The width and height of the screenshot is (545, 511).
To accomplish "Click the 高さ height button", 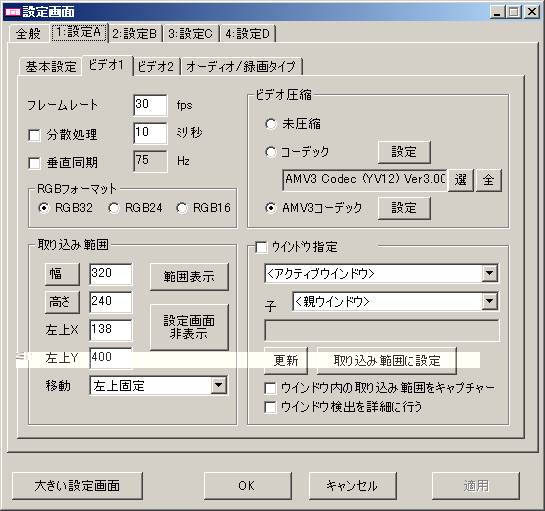I will coord(62,302).
